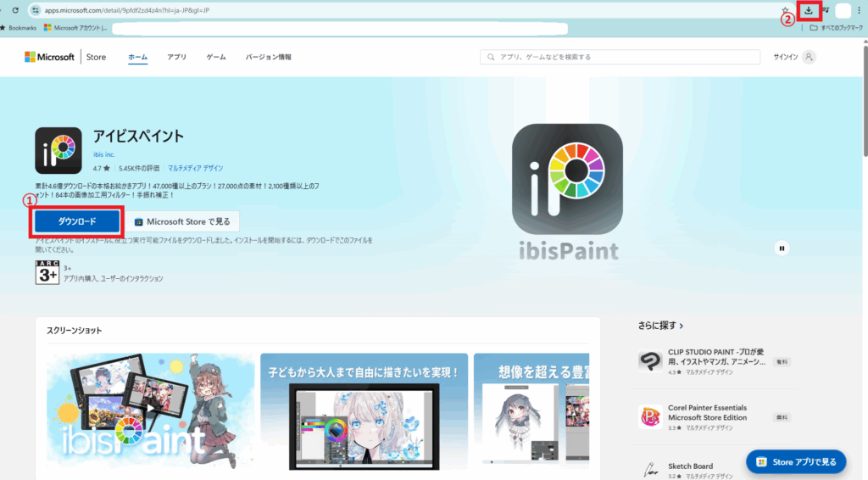Expand さらに探す section chevron

[x=682, y=327]
